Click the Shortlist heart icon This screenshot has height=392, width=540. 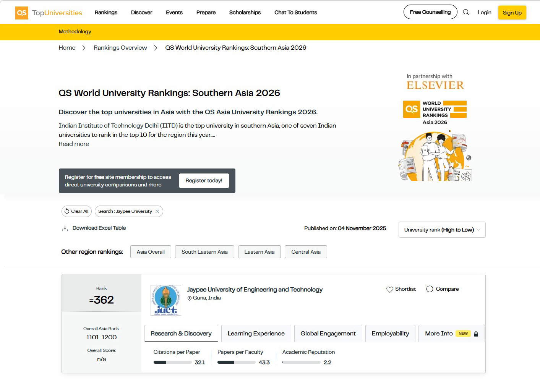tap(389, 289)
